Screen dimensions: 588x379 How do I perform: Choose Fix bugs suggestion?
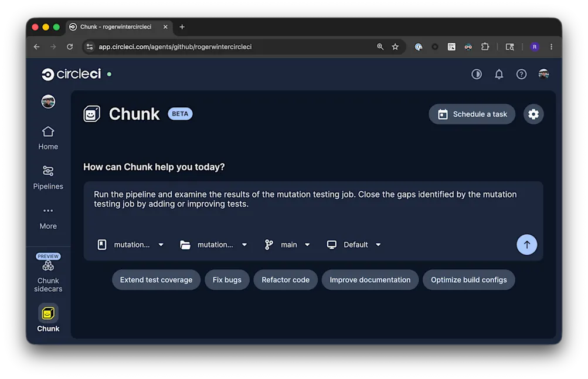(x=227, y=280)
